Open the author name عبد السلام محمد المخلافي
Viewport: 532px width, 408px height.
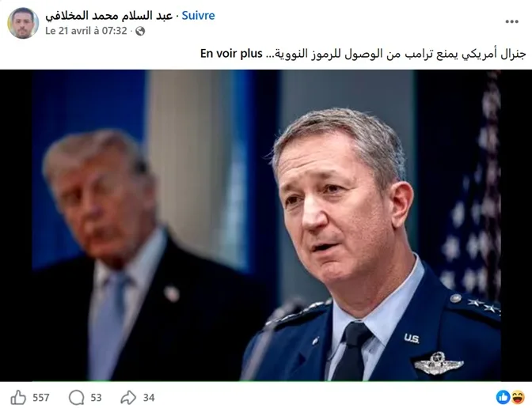109,16
